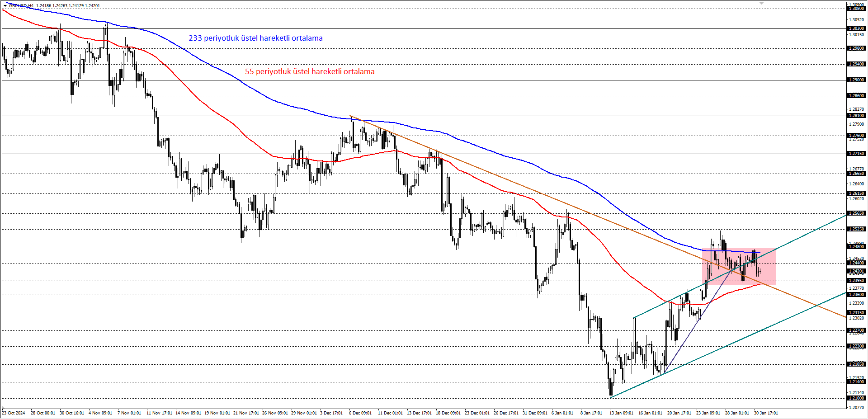Select the '55 periyotluk üstel hareketli ortalama' label
Viewport: 868px width, 419px height.
pyautogui.click(x=310, y=71)
